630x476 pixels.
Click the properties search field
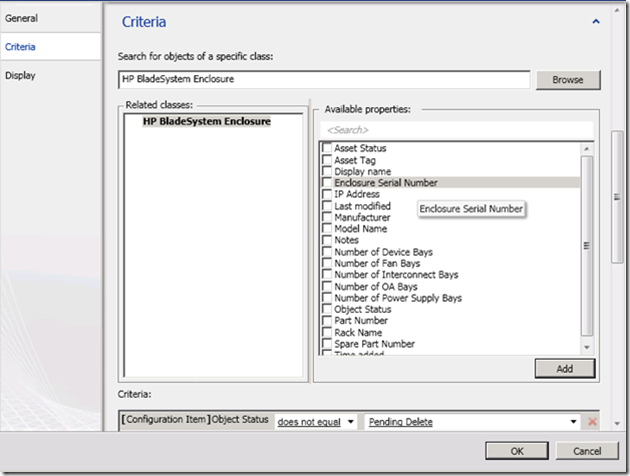click(455, 130)
